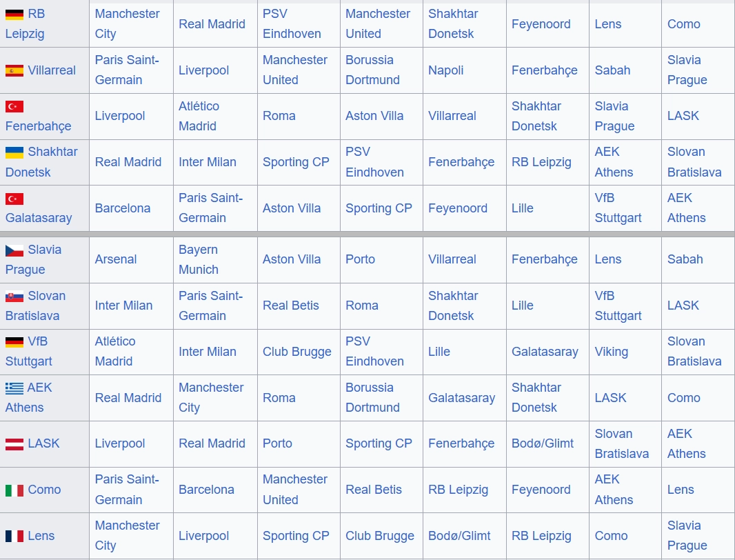Click the French flag beside Lens
Image resolution: width=735 pixels, height=560 pixels.
pyautogui.click(x=14, y=536)
